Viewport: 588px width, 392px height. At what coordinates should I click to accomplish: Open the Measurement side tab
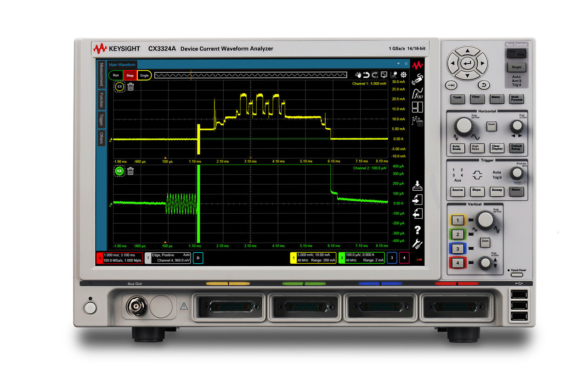pyautogui.click(x=101, y=74)
